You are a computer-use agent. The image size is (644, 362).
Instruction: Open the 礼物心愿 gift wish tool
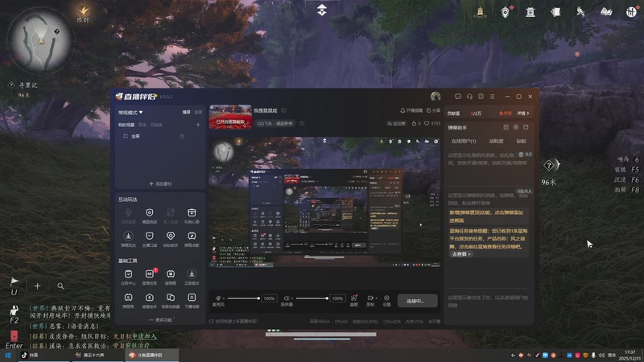point(192,216)
